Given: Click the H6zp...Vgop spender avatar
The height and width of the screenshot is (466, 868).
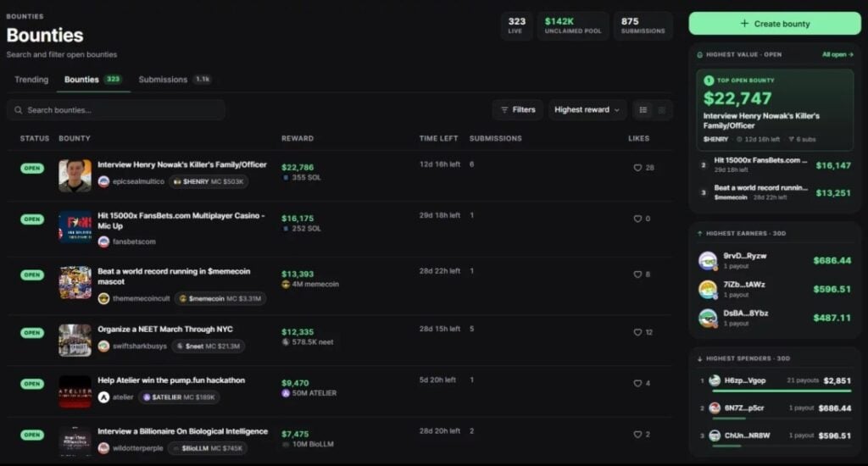Looking at the screenshot, I should (x=715, y=380).
